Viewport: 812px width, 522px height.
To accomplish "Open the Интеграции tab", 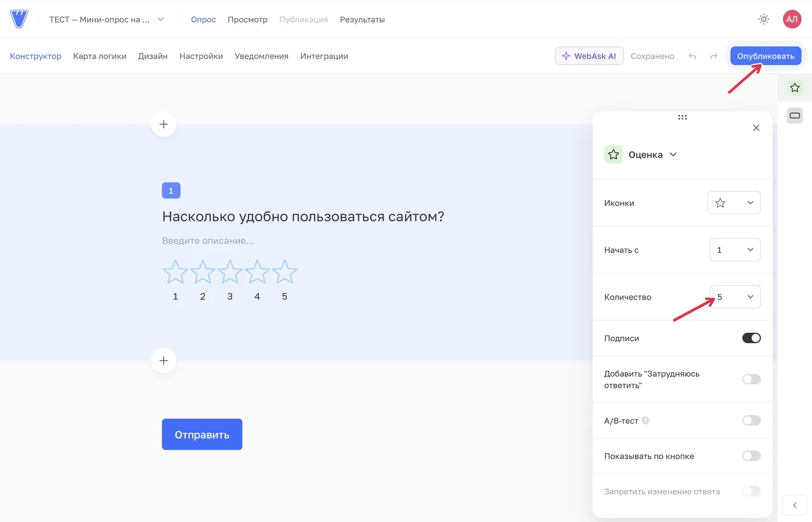I will point(324,56).
